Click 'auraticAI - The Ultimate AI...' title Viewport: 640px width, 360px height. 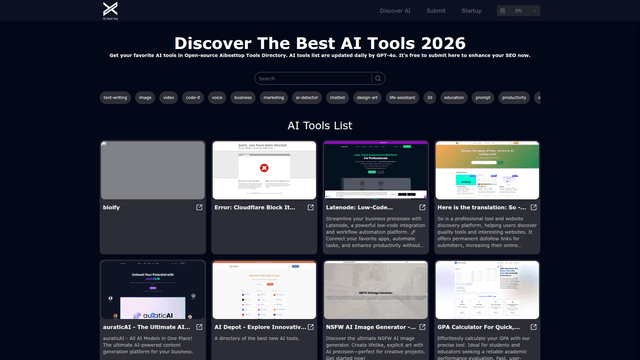pos(147,327)
